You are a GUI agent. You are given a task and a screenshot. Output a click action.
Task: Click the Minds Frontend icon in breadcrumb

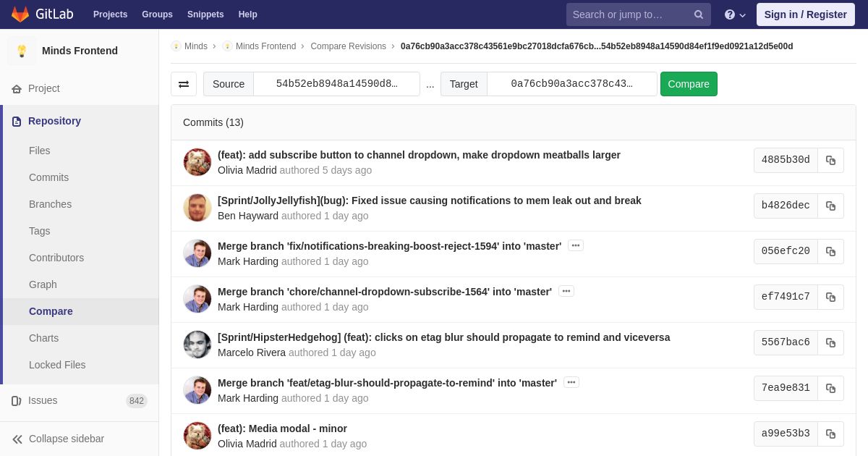pos(227,46)
